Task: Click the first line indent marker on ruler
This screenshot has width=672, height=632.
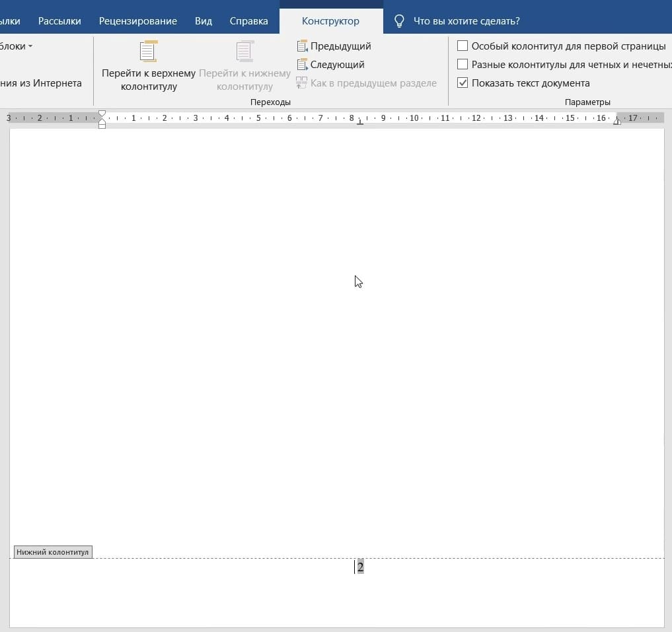Action: point(102,114)
